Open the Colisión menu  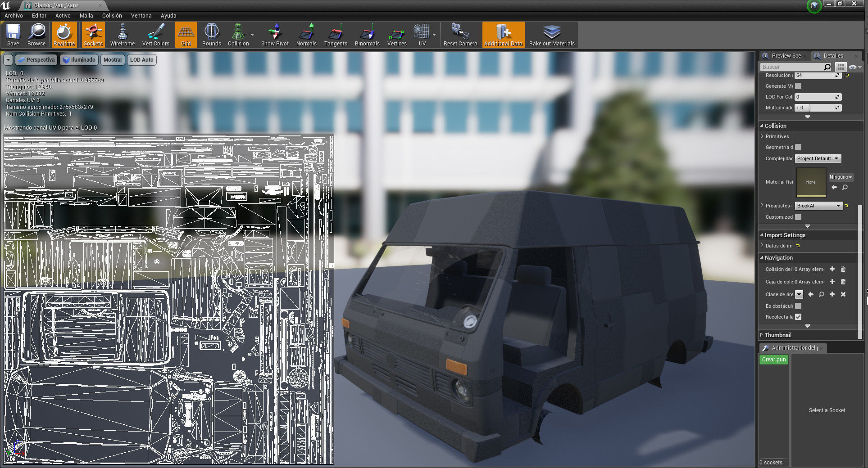click(x=112, y=15)
